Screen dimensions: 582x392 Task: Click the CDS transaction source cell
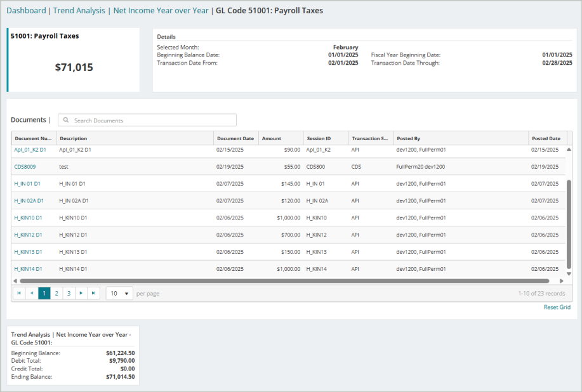click(356, 167)
